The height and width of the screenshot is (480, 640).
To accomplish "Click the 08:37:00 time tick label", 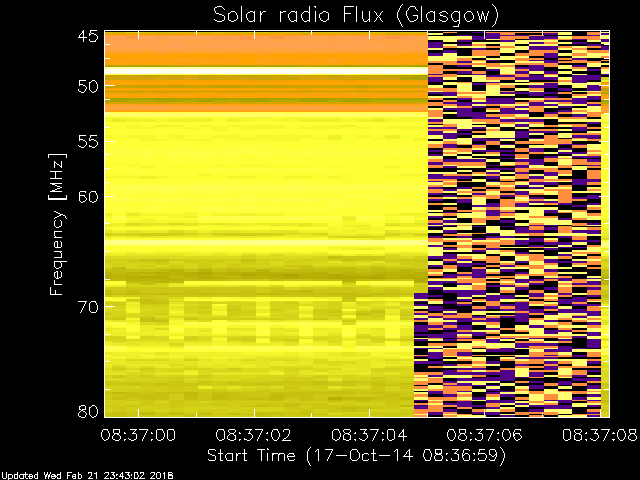I will tap(138, 435).
